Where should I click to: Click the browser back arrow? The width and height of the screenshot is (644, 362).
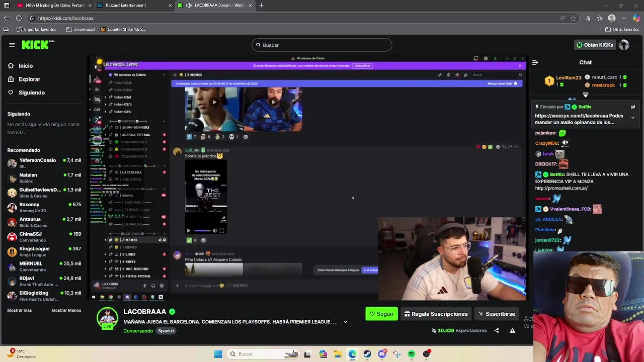pyautogui.click(x=7, y=18)
